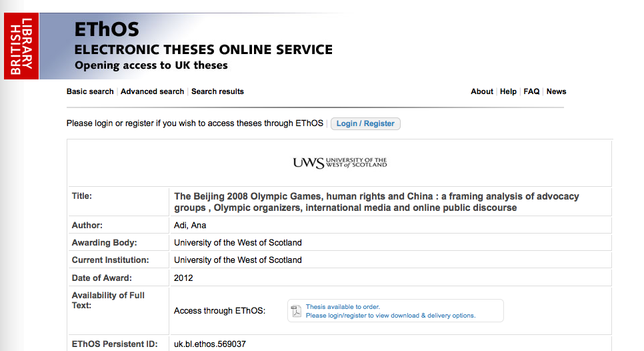Go to Advanced search
Screen dimensions: 644x351
point(152,91)
